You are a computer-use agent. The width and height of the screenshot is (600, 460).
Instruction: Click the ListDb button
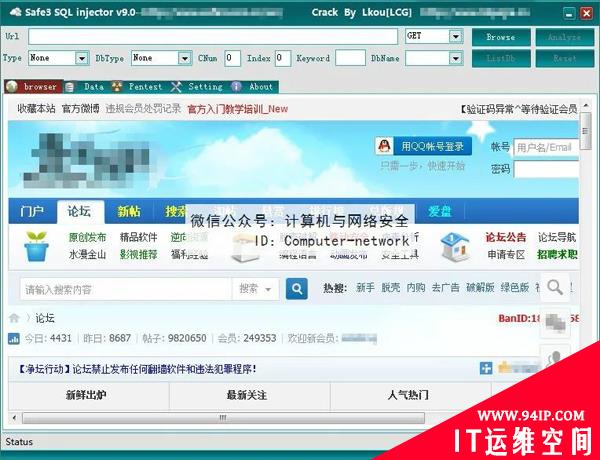(501, 59)
